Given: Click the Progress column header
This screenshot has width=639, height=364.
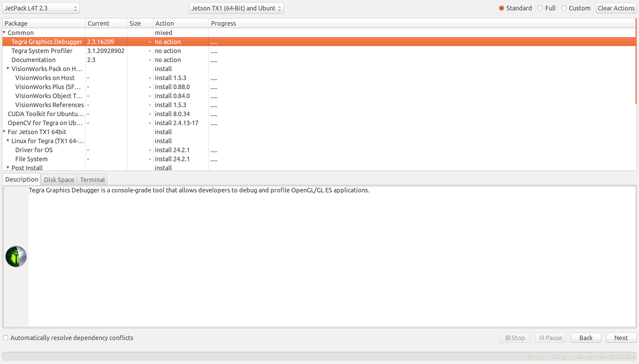Looking at the screenshot, I should [422, 23].
